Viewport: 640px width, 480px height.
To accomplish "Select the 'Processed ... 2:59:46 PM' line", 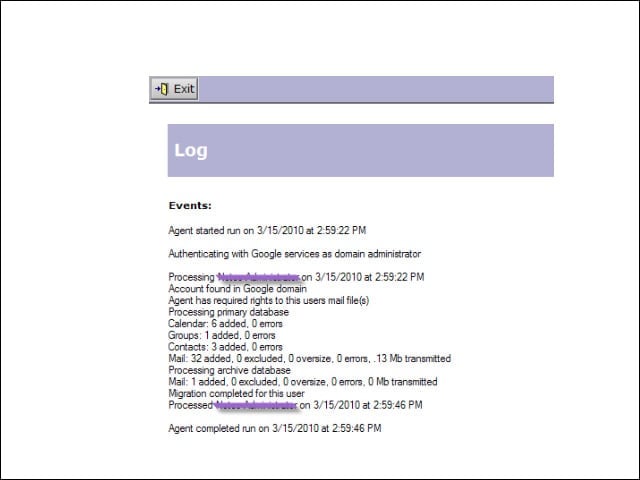I will pyautogui.click(x=295, y=405).
